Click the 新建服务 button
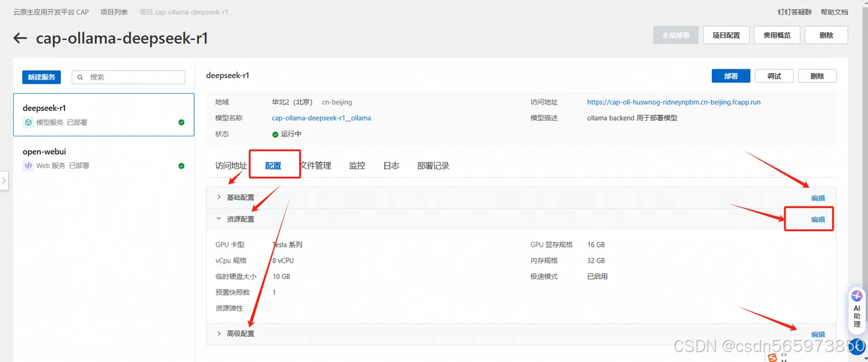This screenshot has height=362, width=868. [x=42, y=77]
